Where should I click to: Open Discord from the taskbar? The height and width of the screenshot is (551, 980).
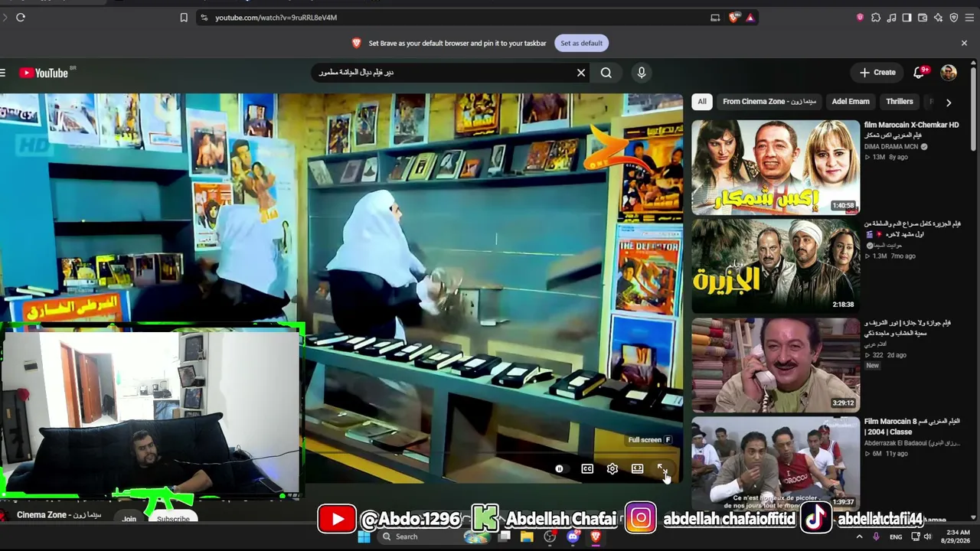(573, 536)
